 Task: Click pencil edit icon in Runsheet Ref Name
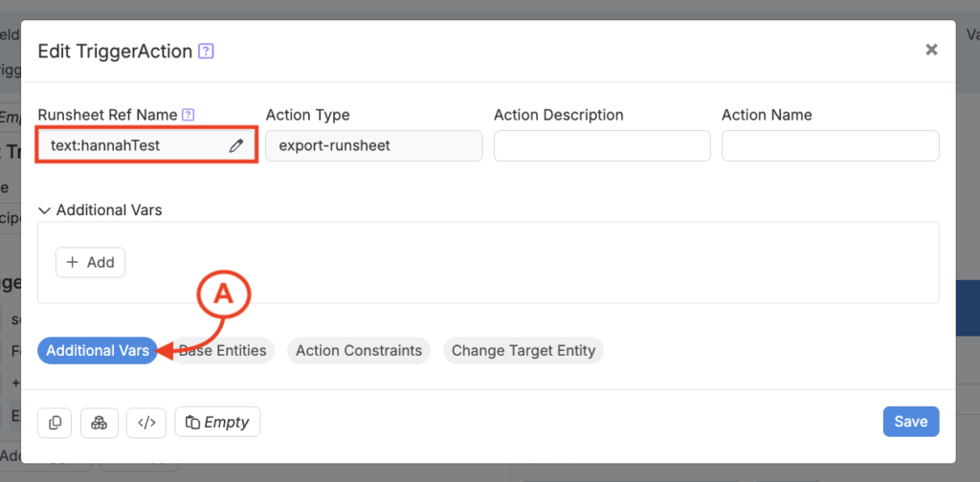click(x=235, y=146)
